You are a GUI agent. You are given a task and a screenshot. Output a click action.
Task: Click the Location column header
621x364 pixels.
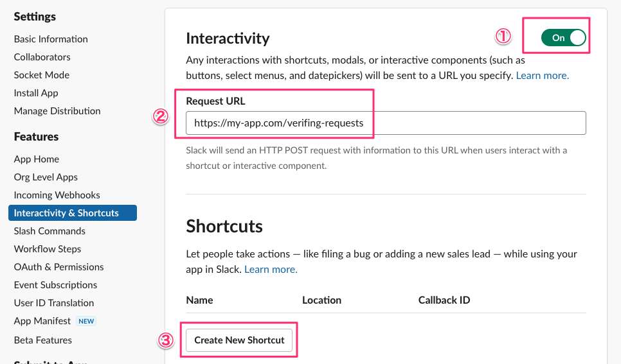click(321, 300)
